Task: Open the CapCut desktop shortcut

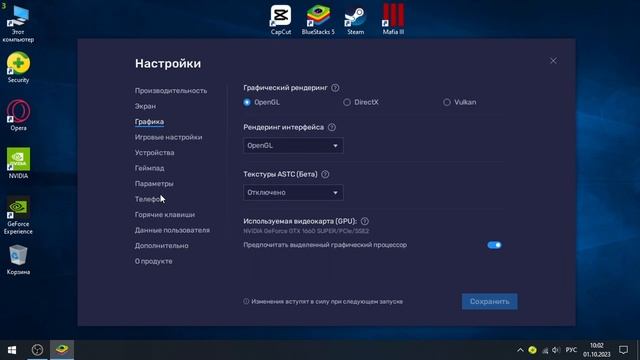Action: [281, 19]
